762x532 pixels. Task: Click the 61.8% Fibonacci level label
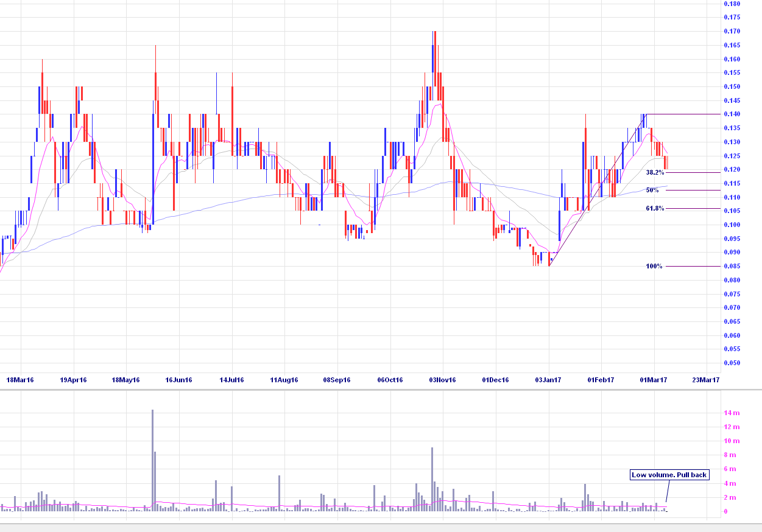[655, 208]
